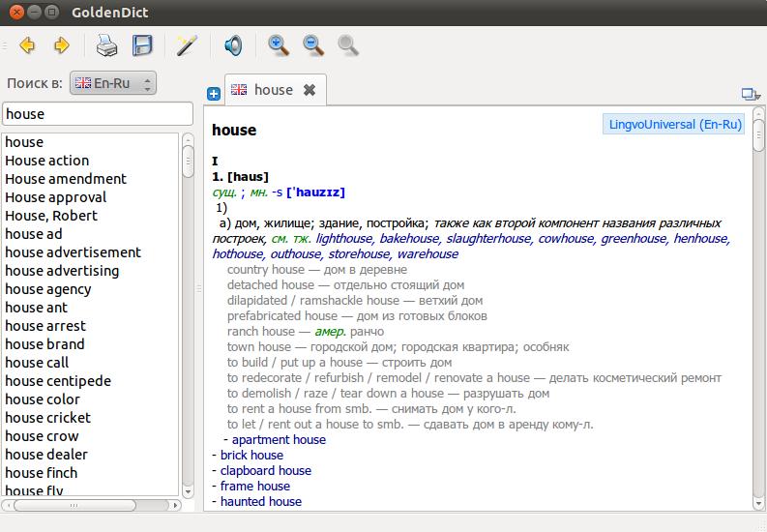
Task: Follow the outhouse link
Action: tap(296, 254)
